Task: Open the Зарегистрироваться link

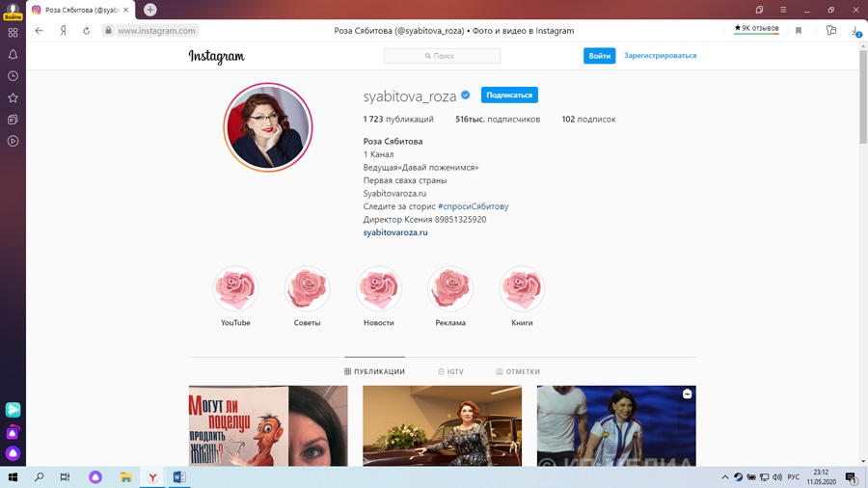Action: click(x=660, y=56)
